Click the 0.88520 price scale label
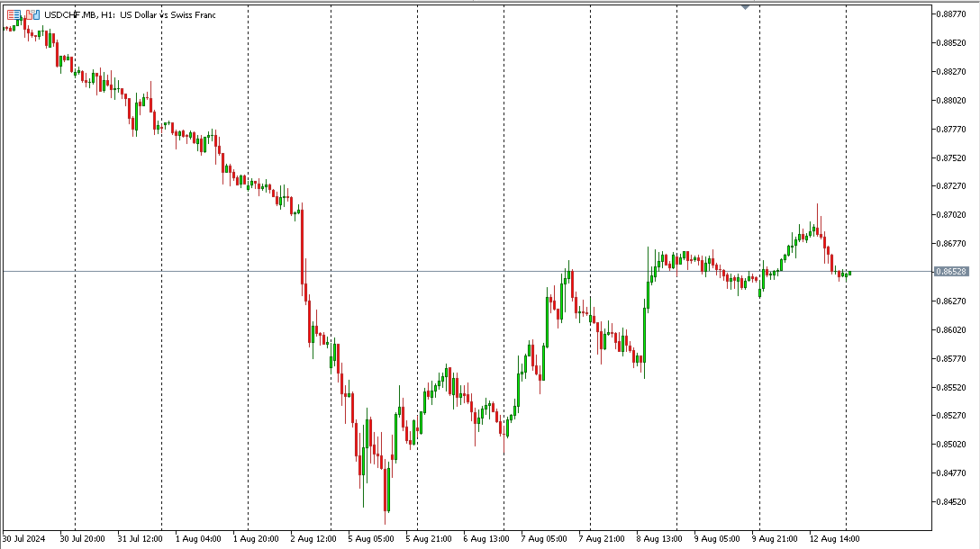The width and height of the screenshot is (980, 549). (x=951, y=42)
